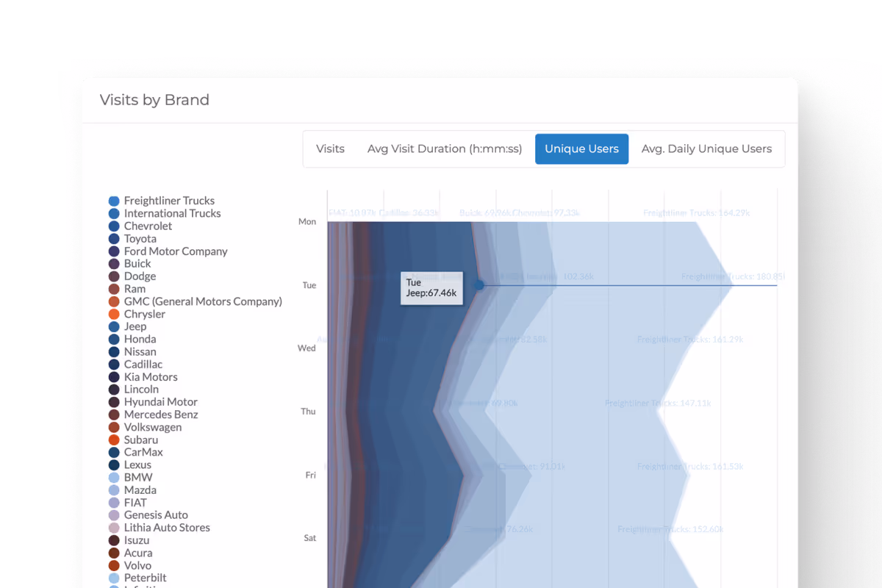The height and width of the screenshot is (588, 882).
Task: Click the Mon axis label
Action: tap(307, 221)
